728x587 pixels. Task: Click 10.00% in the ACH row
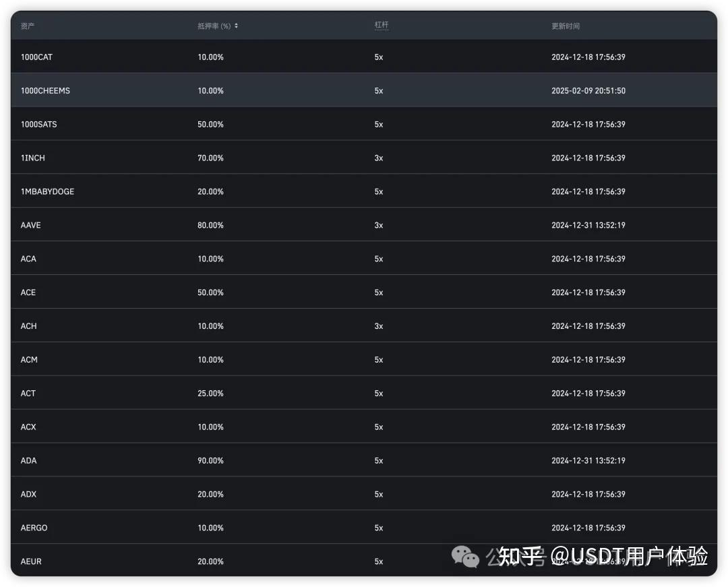211,326
